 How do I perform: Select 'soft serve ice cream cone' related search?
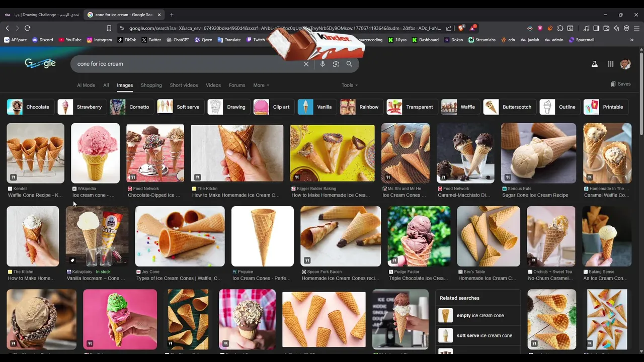click(478, 335)
